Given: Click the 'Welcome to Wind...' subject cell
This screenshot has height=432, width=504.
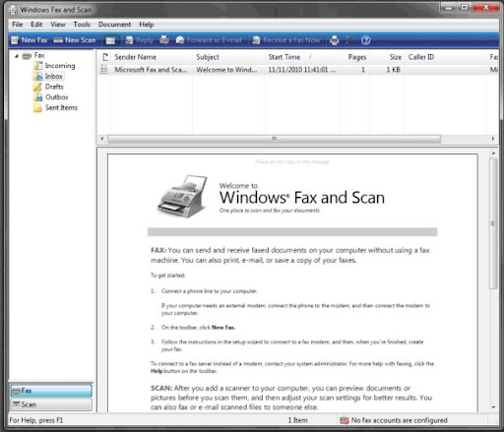Looking at the screenshot, I should point(226,70).
